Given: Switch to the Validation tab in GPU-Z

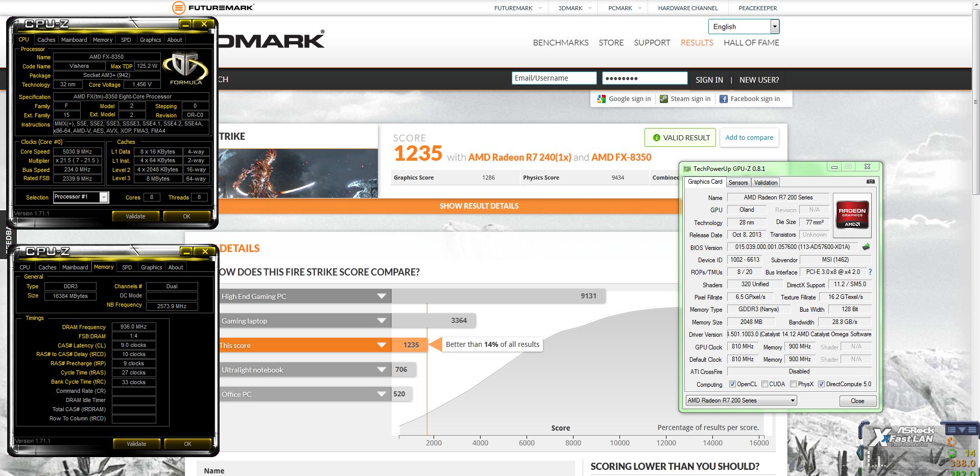Looking at the screenshot, I should pyautogui.click(x=766, y=182).
